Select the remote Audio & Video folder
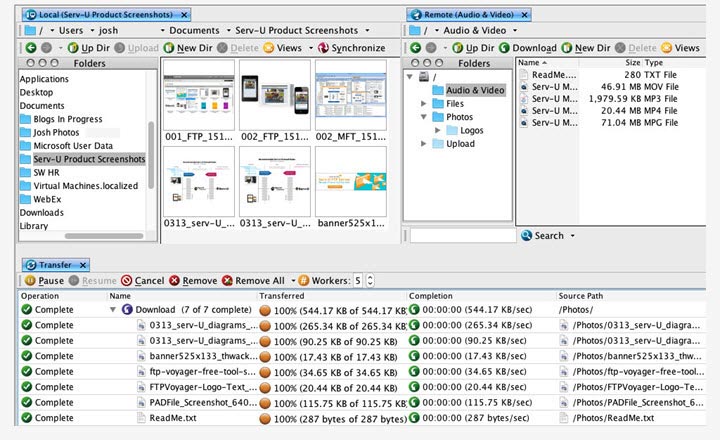720x440 pixels. point(469,90)
